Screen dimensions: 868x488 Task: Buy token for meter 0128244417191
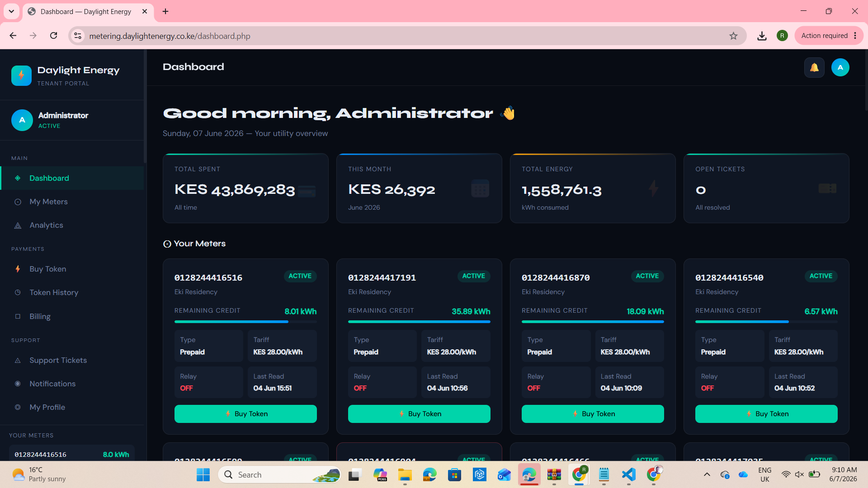point(419,414)
